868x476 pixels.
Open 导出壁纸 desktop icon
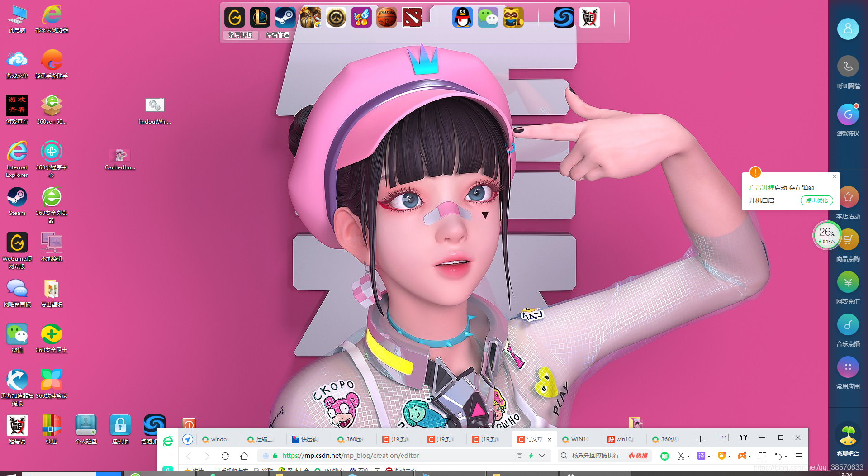(x=52, y=293)
